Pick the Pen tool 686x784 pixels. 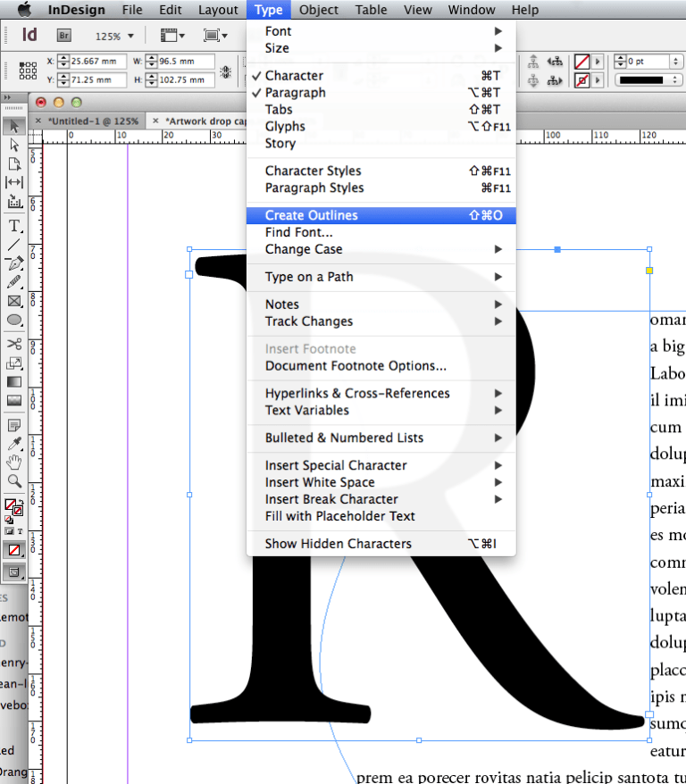pyautogui.click(x=14, y=263)
